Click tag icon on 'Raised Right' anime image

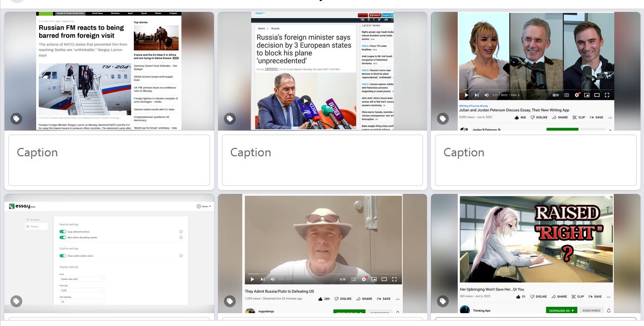[442, 301]
